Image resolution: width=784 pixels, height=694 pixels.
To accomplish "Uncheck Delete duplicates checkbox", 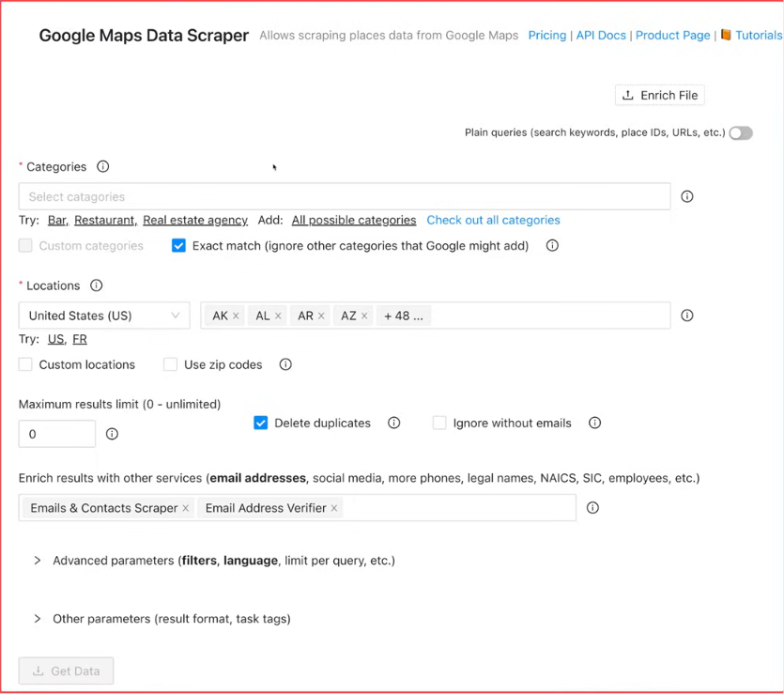I will click(x=260, y=423).
